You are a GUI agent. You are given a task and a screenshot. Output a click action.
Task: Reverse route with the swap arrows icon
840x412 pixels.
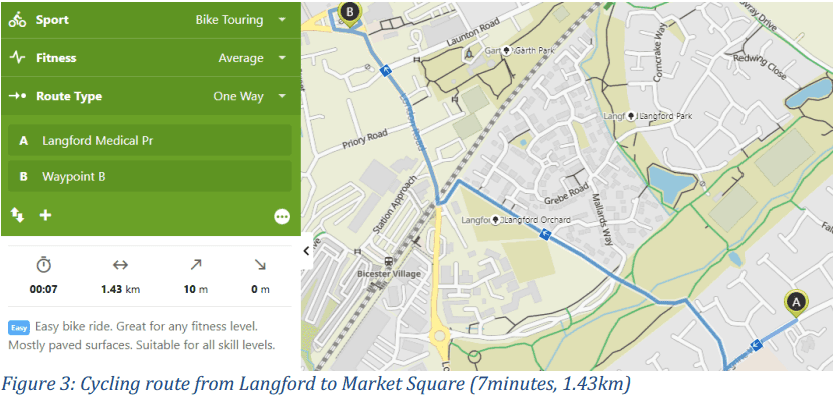(17, 215)
